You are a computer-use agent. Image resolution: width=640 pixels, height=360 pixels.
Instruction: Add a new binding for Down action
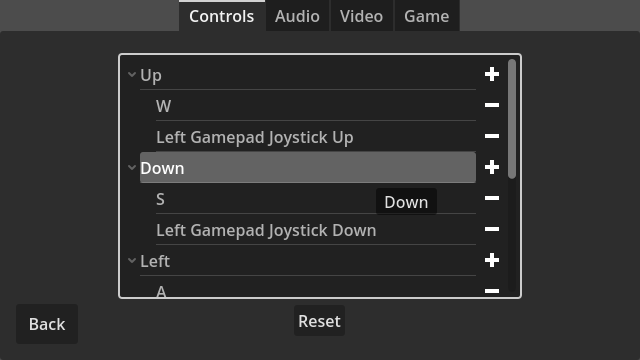point(492,167)
